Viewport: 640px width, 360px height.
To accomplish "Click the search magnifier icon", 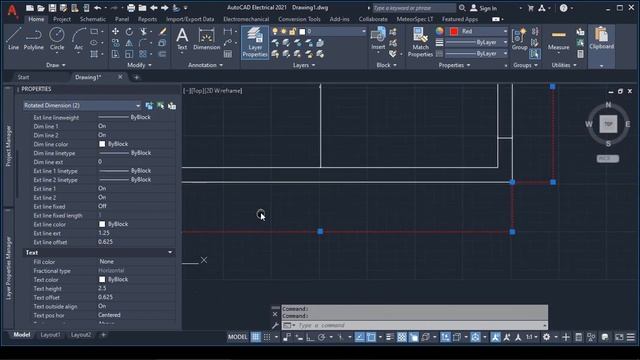I will (x=462, y=8).
